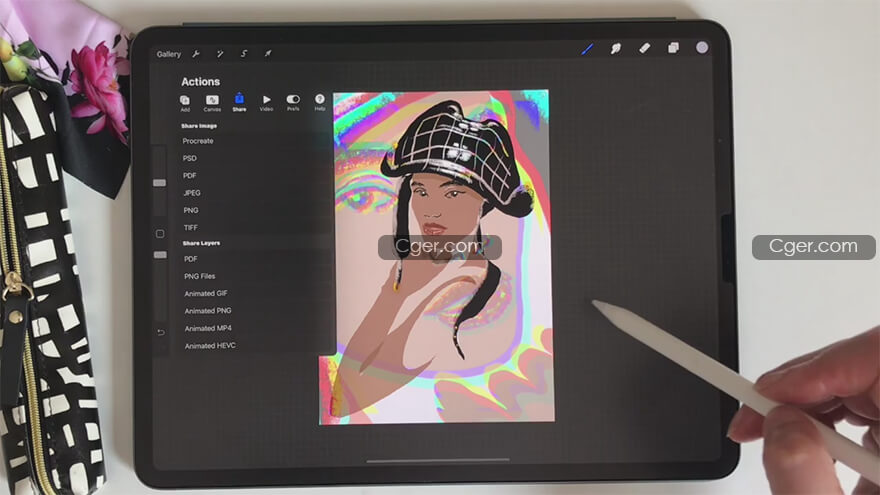Select the Smudge finger tool
The image size is (880, 495).
coord(616,49)
